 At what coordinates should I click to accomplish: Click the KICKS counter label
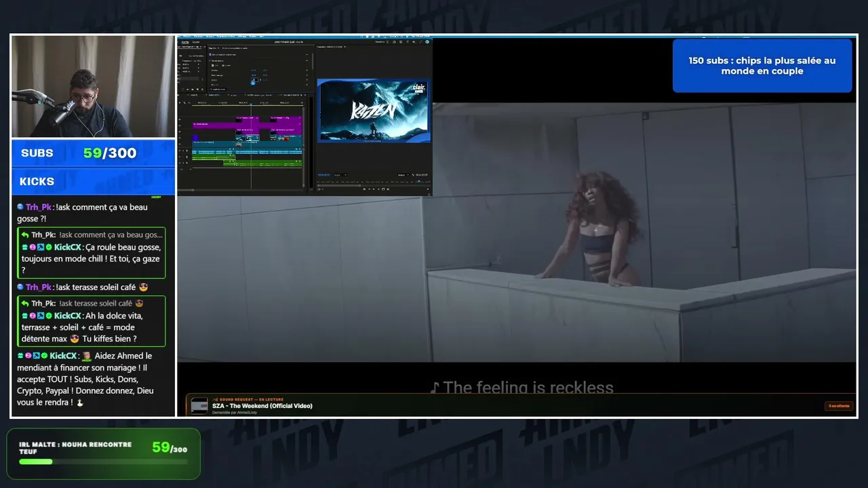37,182
